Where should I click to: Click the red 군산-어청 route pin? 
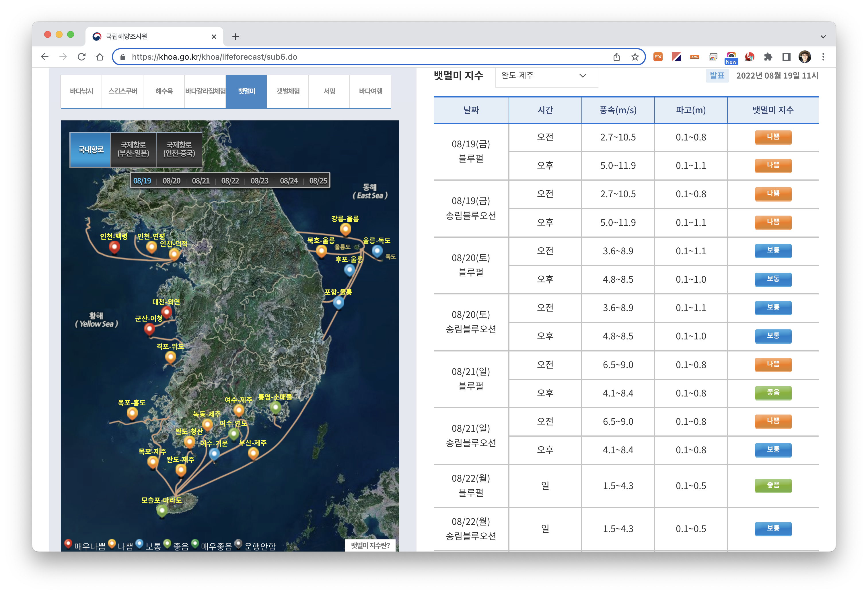[x=149, y=329]
